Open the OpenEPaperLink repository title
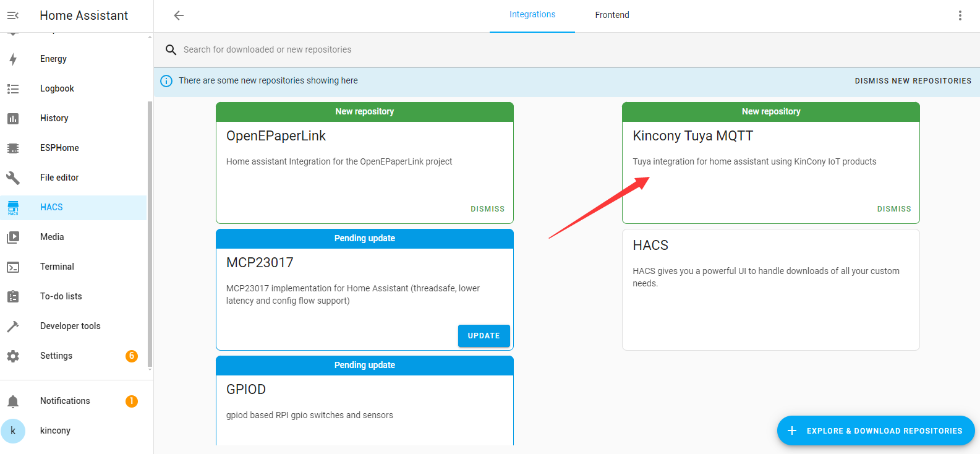 coord(276,136)
